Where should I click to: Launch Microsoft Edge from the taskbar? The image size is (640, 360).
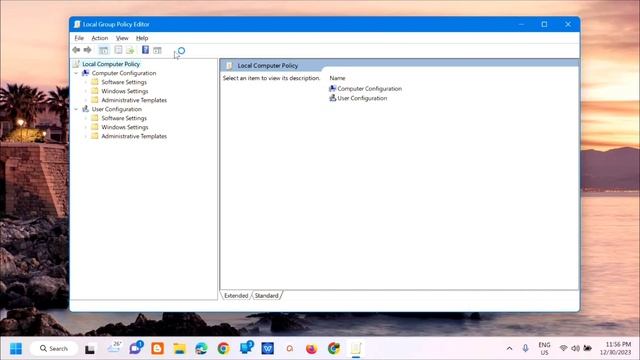click(x=201, y=349)
